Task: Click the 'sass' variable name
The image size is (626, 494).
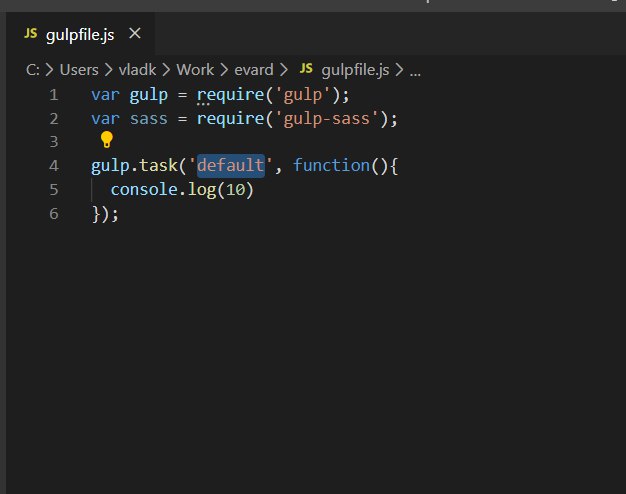Action: tap(149, 119)
